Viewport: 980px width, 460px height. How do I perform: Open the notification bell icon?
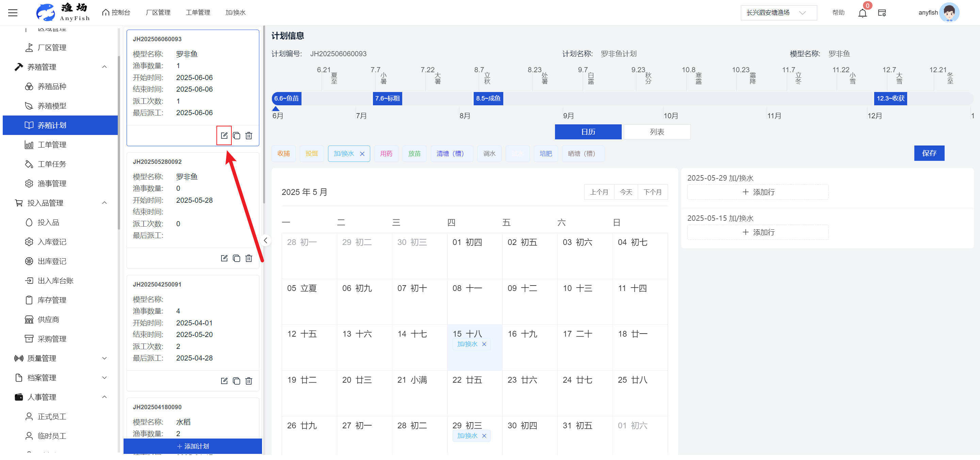pos(862,13)
